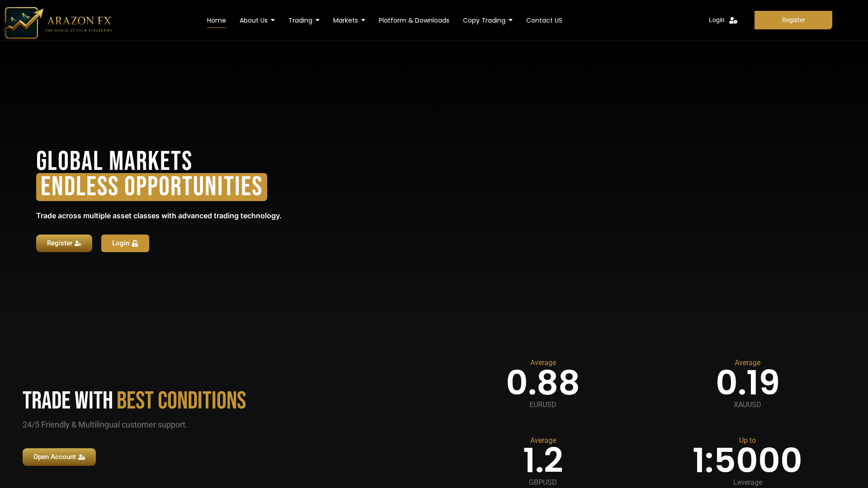The height and width of the screenshot is (488, 868).
Task: Click the EURUSD average spread stat
Action: [542, 383]
